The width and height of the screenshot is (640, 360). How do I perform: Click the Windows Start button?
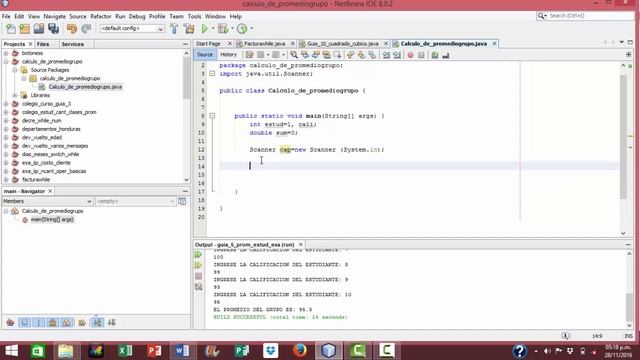point(11,351)
